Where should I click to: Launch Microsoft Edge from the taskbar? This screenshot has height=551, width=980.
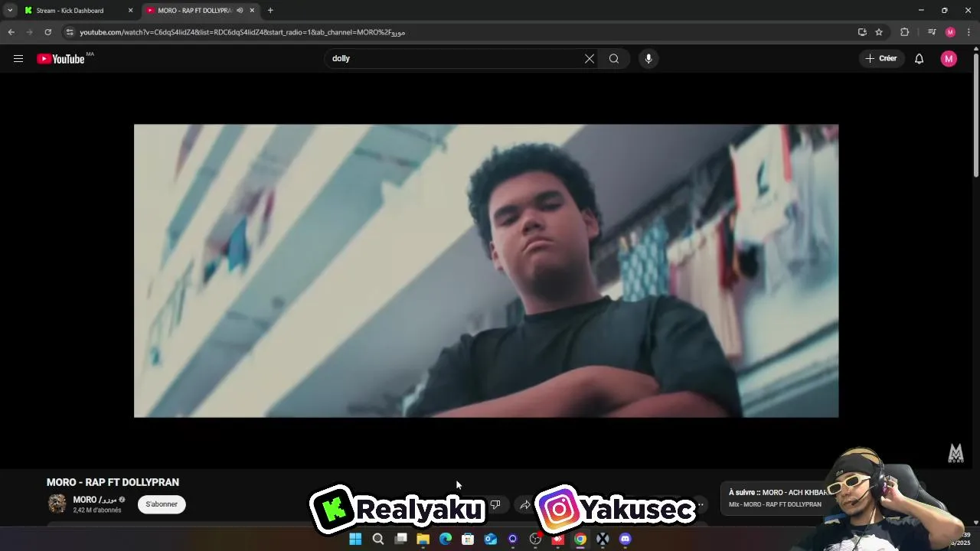446,539
